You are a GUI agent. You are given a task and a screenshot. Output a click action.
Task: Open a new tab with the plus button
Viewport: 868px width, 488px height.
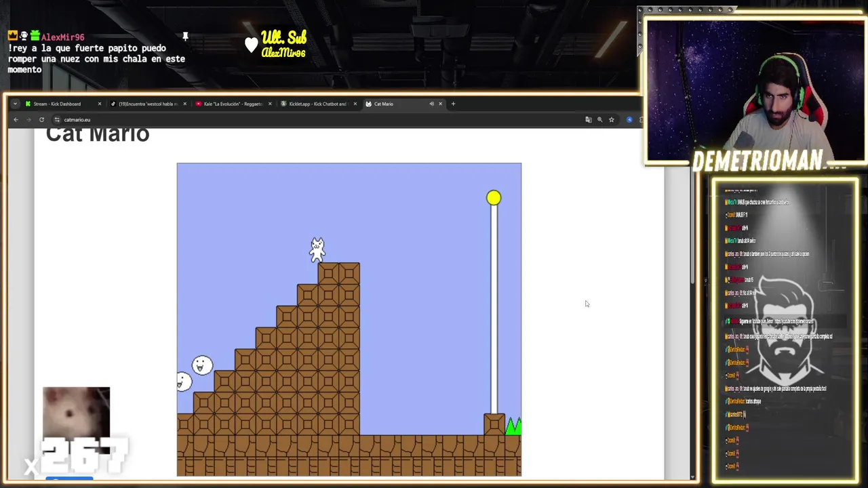point(453,104)
